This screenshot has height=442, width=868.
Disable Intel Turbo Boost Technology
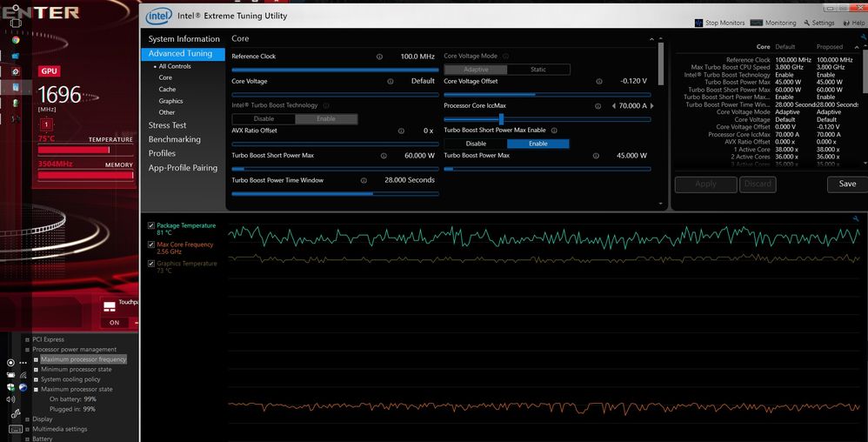(x=264, y=118)
